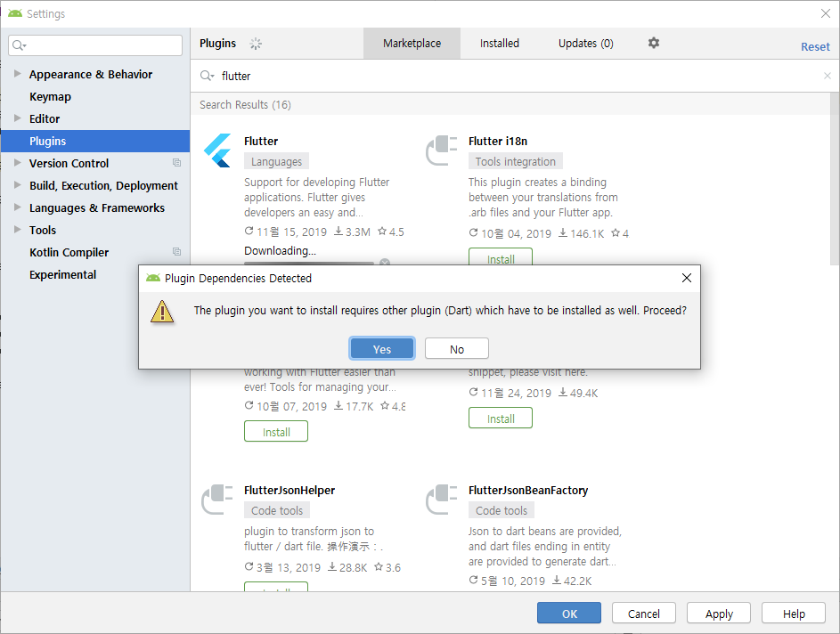840x634 pixels.
Task: Select Keymap in the settings tree
Action: [x=51, y=96]
